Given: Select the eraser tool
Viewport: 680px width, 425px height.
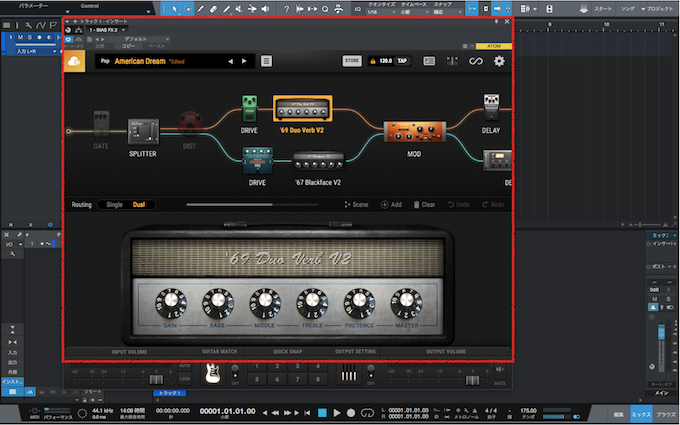Looking at the screenshot, I should coord(213,8).
